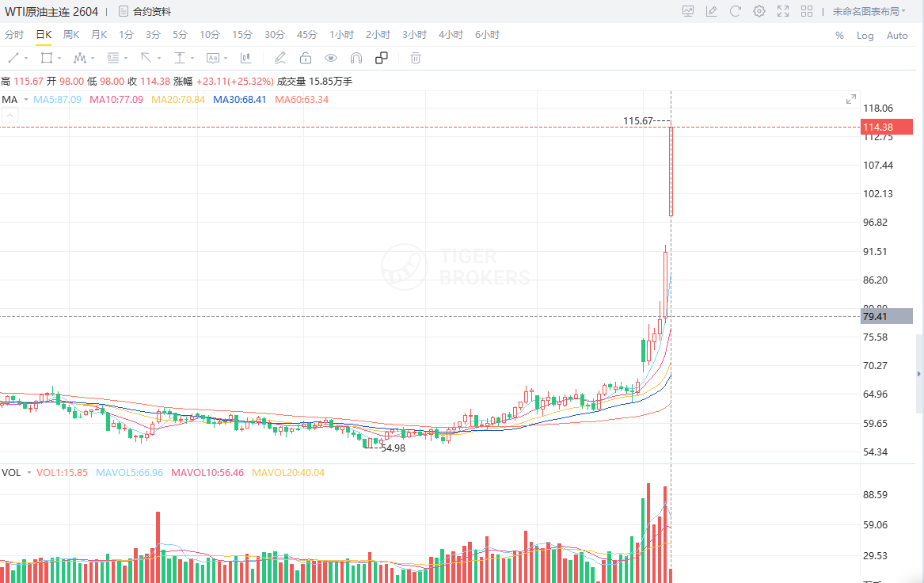The image size is (924, 583).
Task: Click the Auto scale button
Action: coord(897,36)
